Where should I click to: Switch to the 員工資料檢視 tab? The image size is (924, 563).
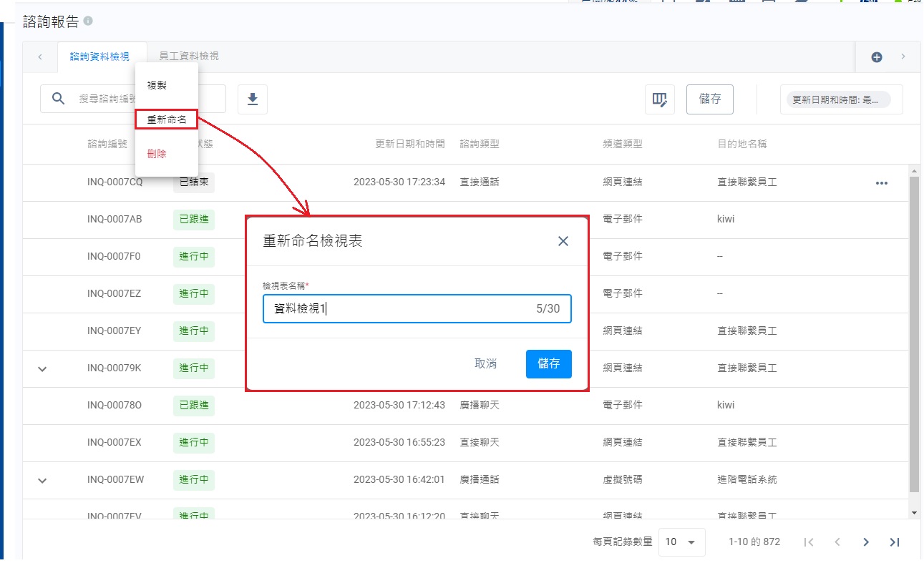coord(189,57)
